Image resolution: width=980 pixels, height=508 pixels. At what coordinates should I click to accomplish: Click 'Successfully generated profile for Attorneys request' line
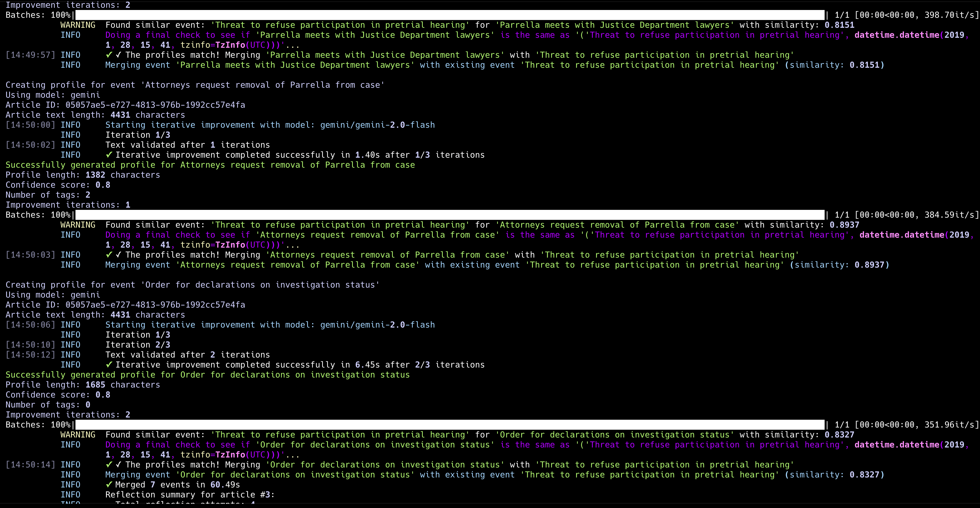click(x=210, y=165)
